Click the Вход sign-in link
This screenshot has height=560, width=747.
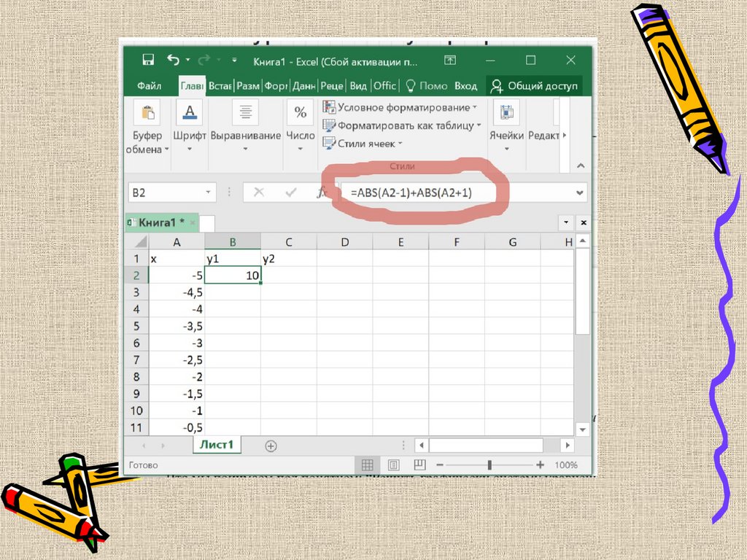coord(465,86)
